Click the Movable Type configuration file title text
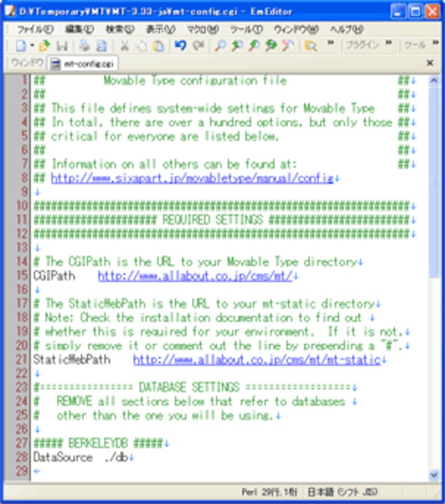 195,81
